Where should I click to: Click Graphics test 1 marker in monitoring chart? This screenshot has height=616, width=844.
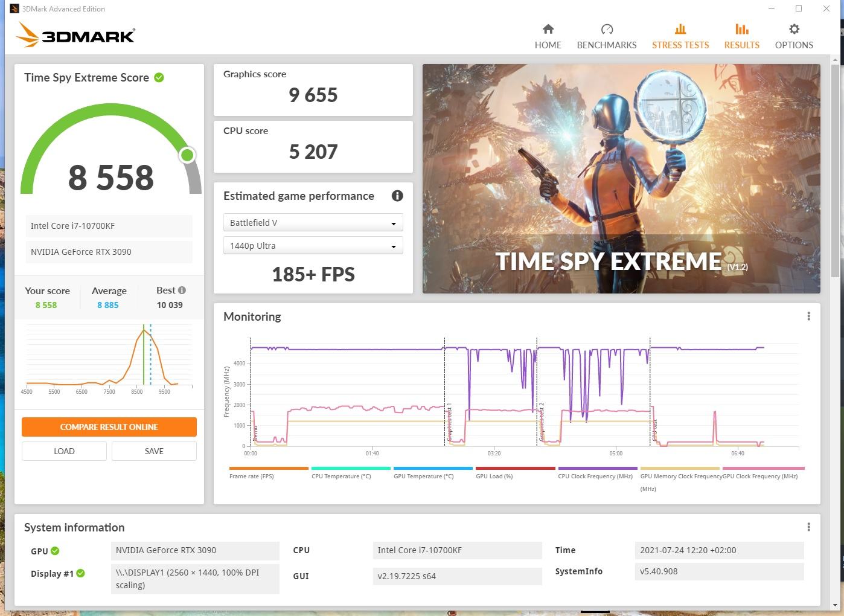click(449, 422)
